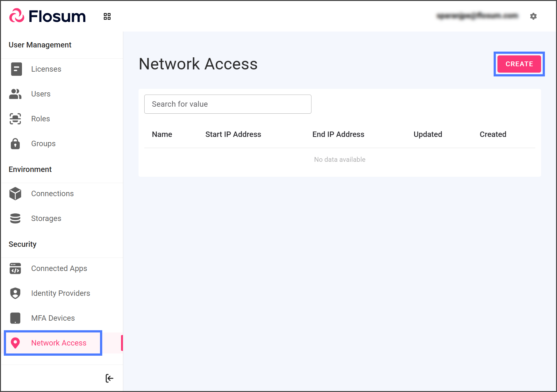Click the Users people icon

click(15, 94)
